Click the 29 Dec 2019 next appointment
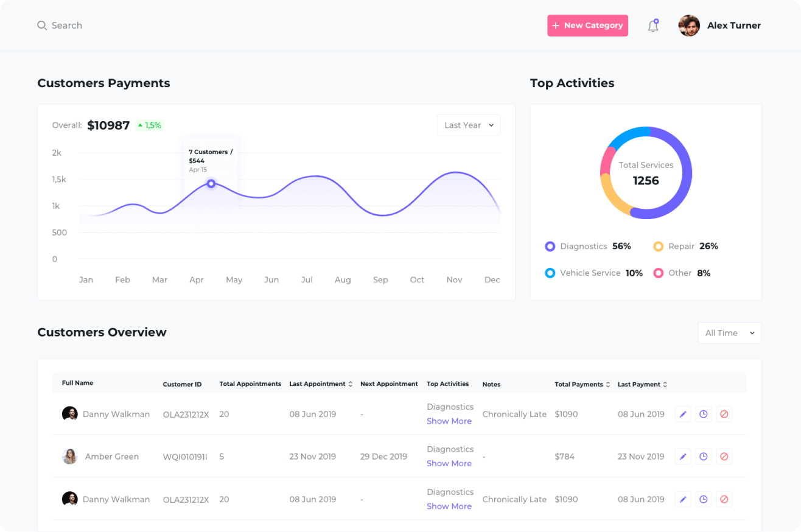This screenshot has width=801, height=532. (x=383, y=457)
